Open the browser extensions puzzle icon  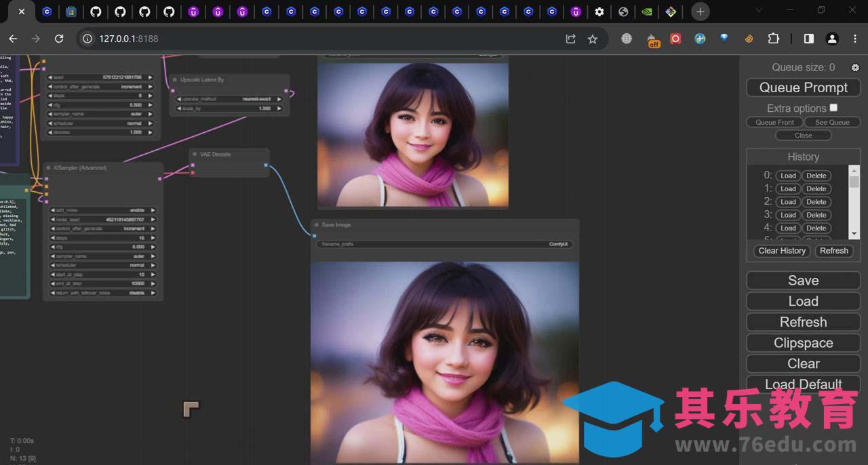coord(774,39)
